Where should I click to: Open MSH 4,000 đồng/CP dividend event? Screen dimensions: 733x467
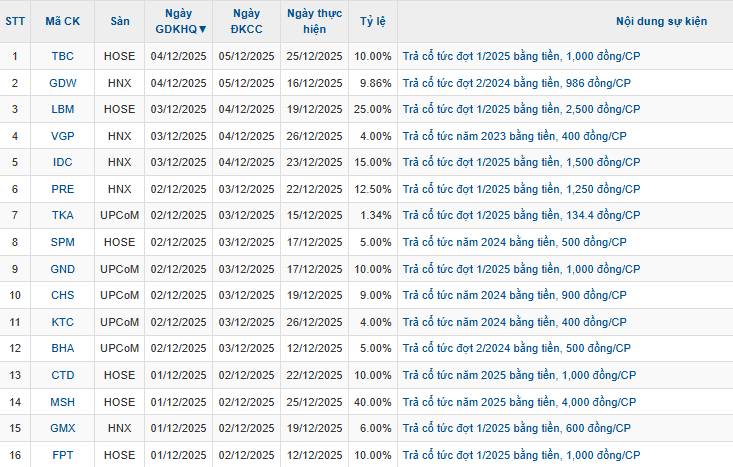(518, 402)
